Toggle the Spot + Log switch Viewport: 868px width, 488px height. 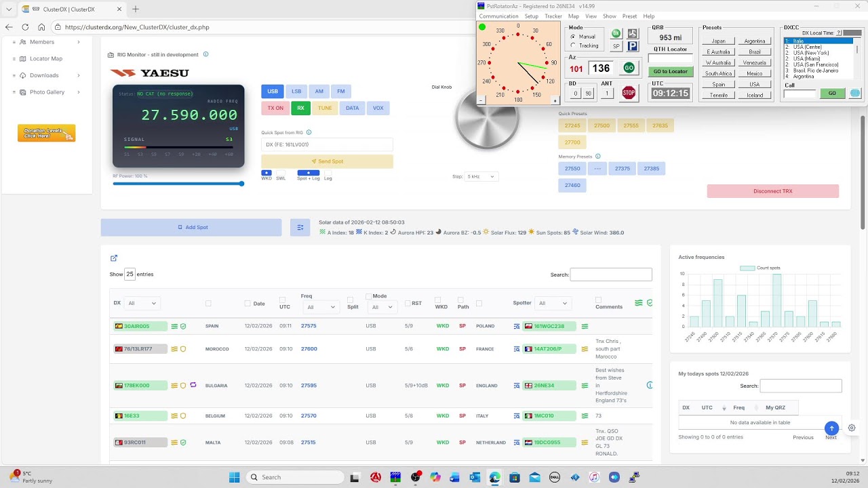[x=309, y=173]
